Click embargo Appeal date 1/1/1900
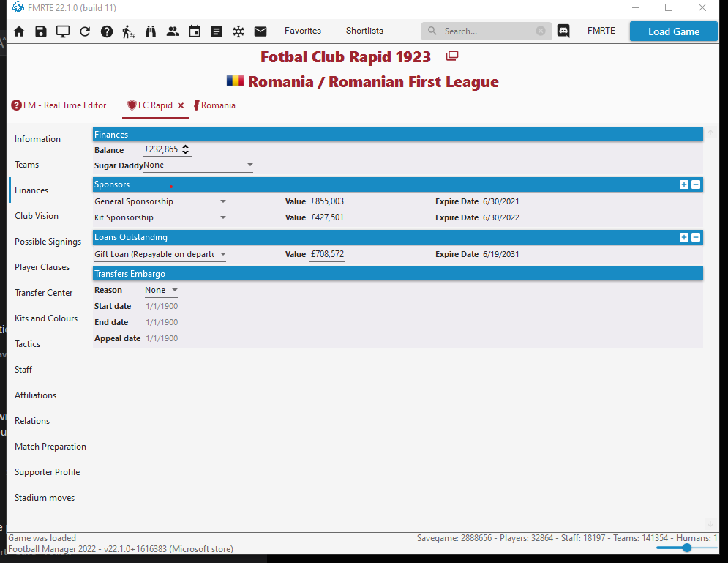This screenshot has height=563, width=728. click(x=162, y=338)
